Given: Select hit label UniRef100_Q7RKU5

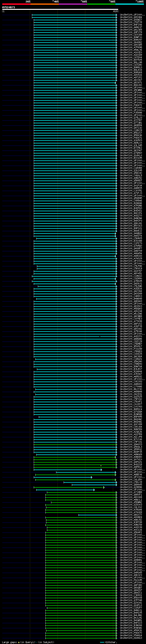Looking at the screenshot, I should pos(131,281).
